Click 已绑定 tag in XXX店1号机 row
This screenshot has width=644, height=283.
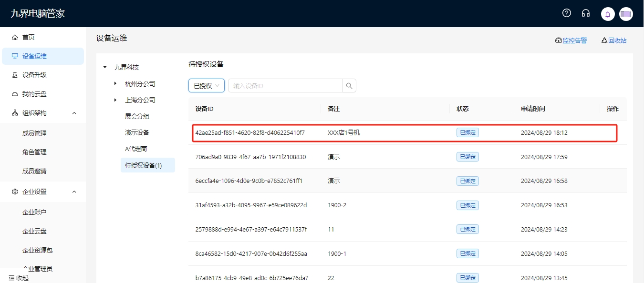(x=467, y=132)
